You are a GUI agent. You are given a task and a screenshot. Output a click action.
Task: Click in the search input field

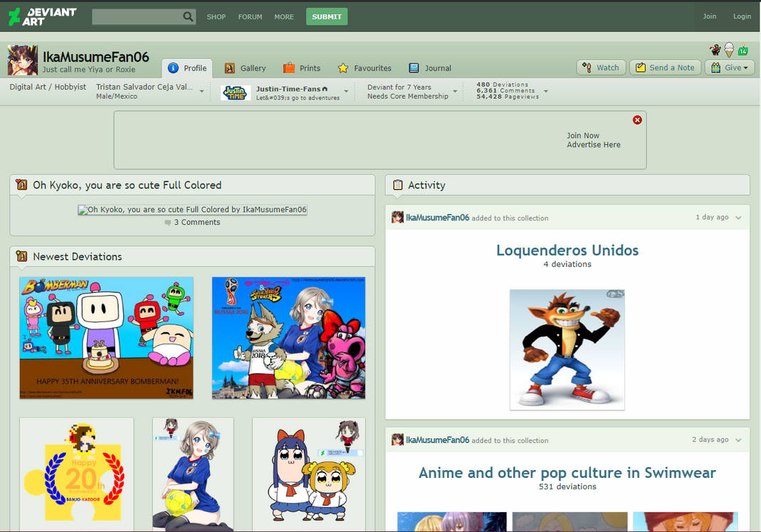pyautogui.click(x=137, y=16)
